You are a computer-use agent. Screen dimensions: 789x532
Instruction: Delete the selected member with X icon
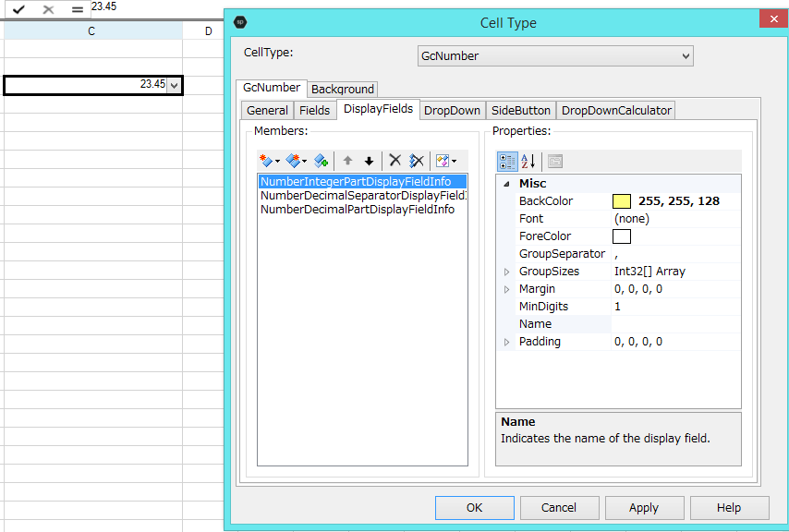click(x=394, y=161)
